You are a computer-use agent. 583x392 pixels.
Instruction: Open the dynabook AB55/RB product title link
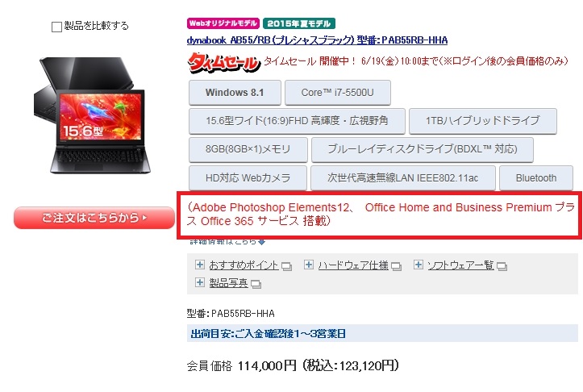(x=317, y=40)
